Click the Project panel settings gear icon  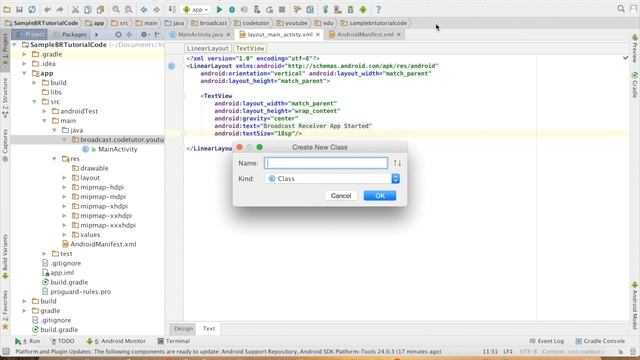click(144, 35)
